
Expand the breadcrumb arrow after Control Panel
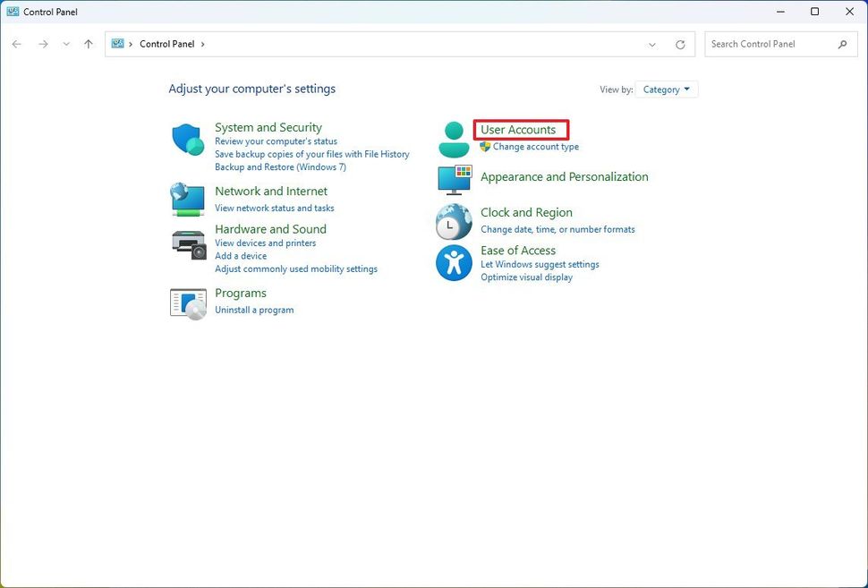201,43
